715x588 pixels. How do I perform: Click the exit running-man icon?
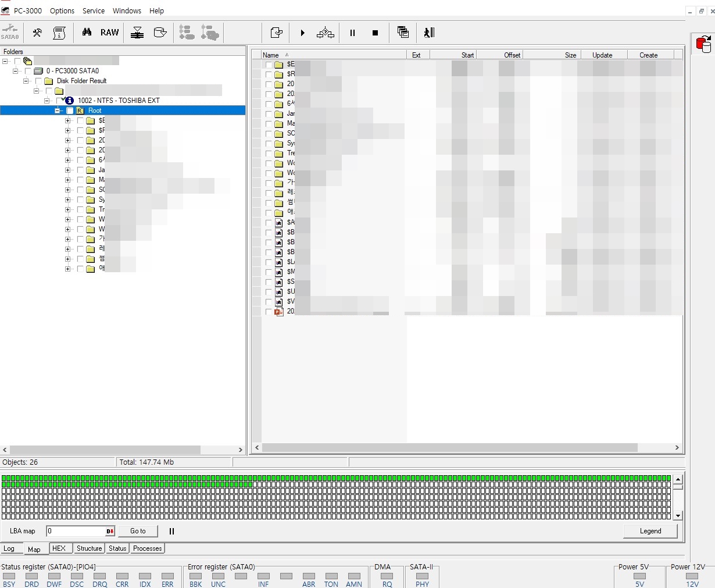(x=429, y=33)
